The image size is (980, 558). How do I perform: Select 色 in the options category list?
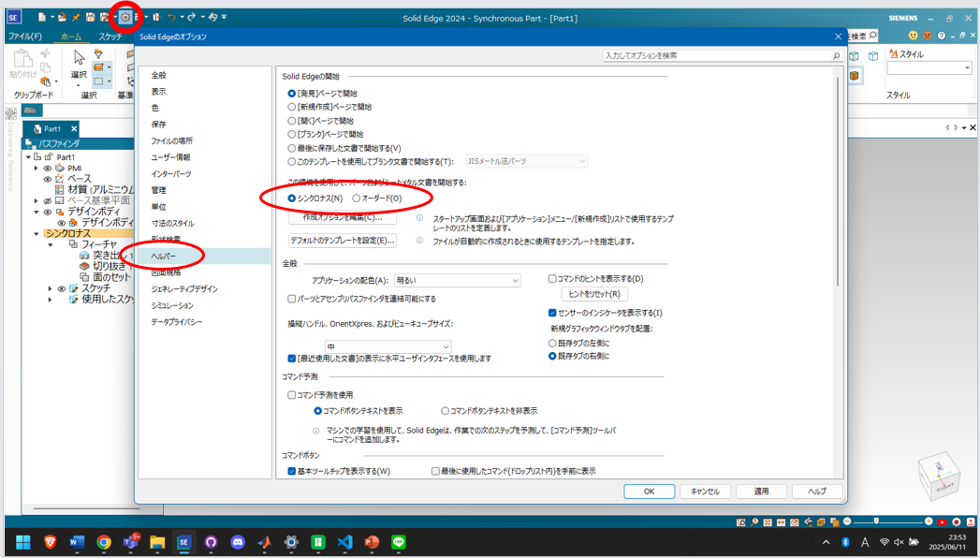[155, 108]
